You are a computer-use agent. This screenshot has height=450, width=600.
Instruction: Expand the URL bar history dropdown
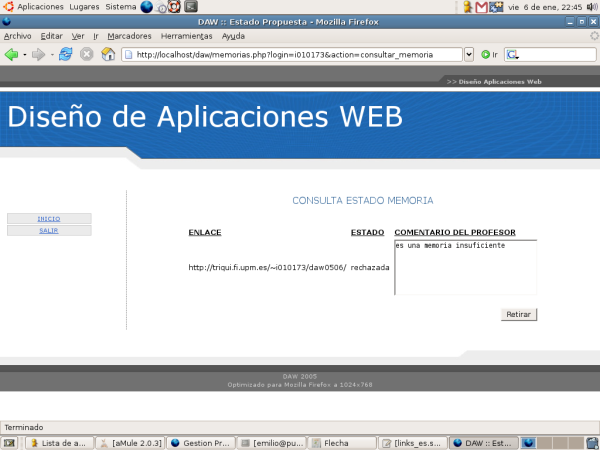point(469,54)
